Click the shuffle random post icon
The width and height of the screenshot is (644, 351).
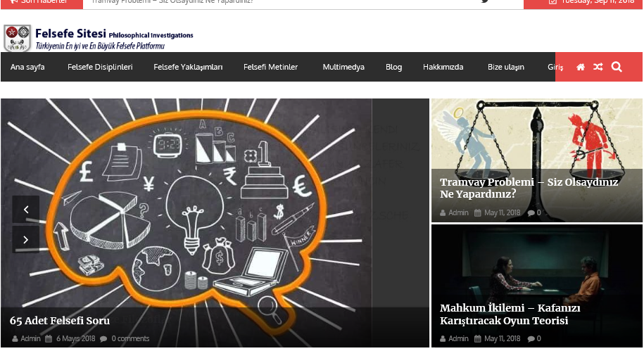pos(598,67)
